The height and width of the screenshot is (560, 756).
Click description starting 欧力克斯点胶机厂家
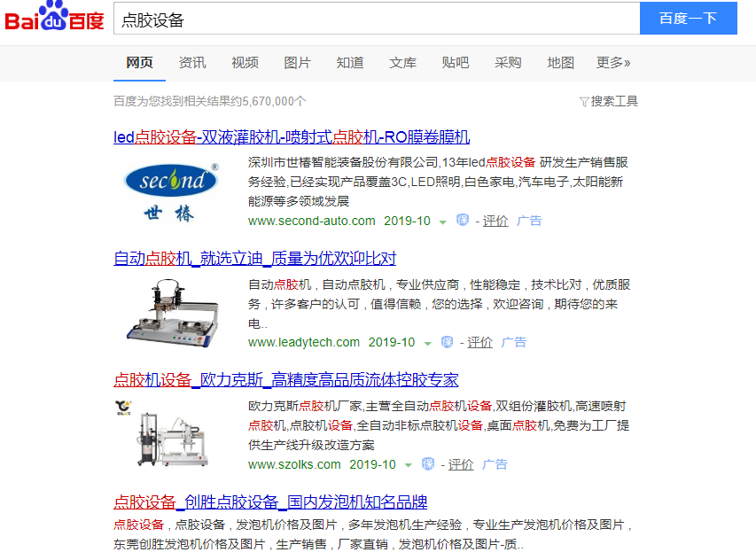coord(439,425)
